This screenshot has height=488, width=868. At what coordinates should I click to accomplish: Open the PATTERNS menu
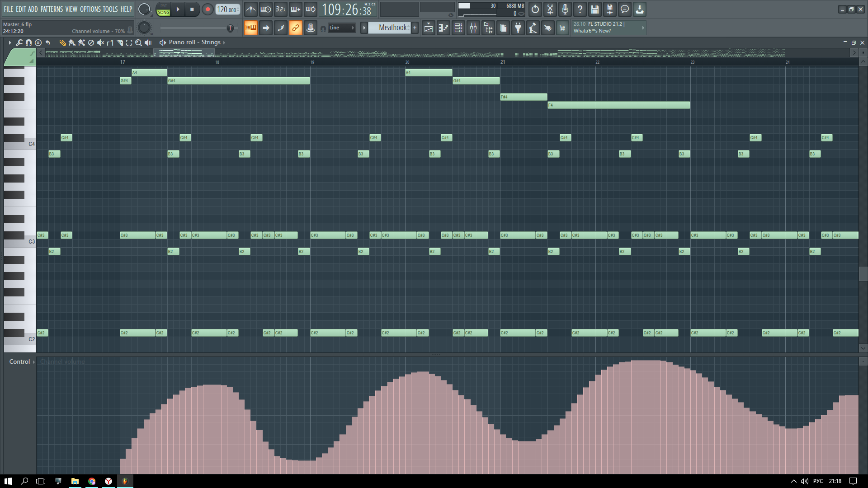coord(52,9)
